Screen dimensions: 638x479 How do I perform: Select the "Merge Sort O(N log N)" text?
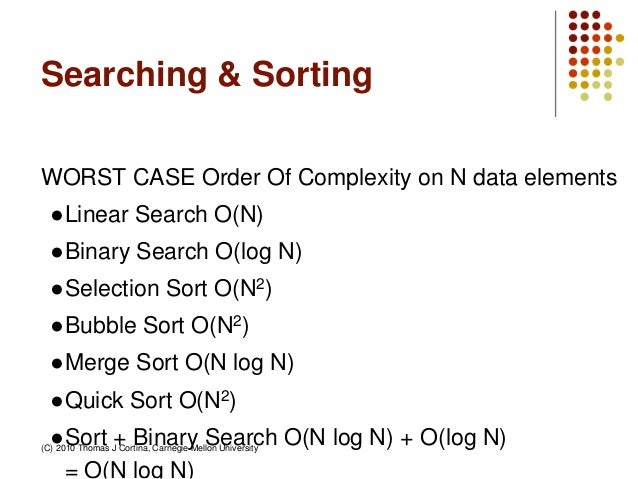tap(180, 363)
